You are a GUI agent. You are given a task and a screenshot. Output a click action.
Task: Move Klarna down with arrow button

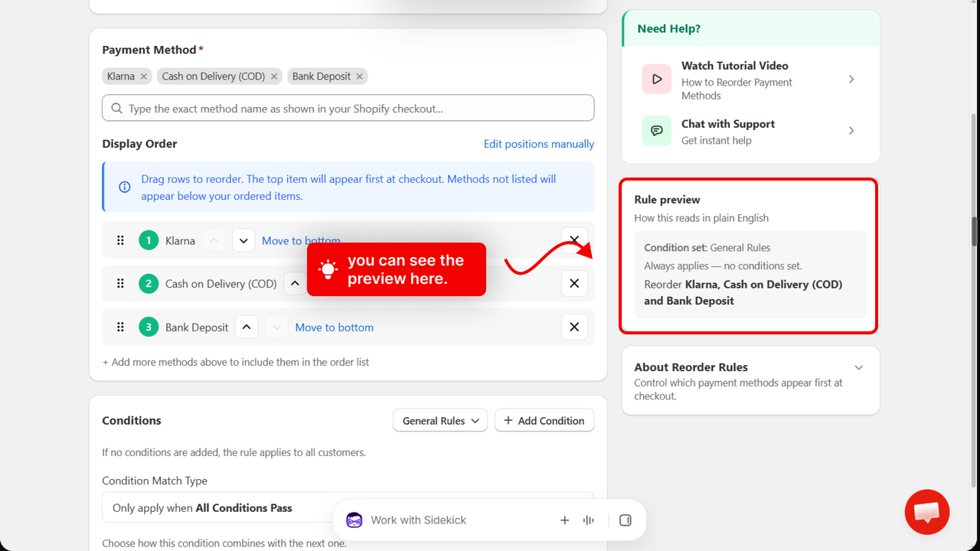click(x=243, y=240)
